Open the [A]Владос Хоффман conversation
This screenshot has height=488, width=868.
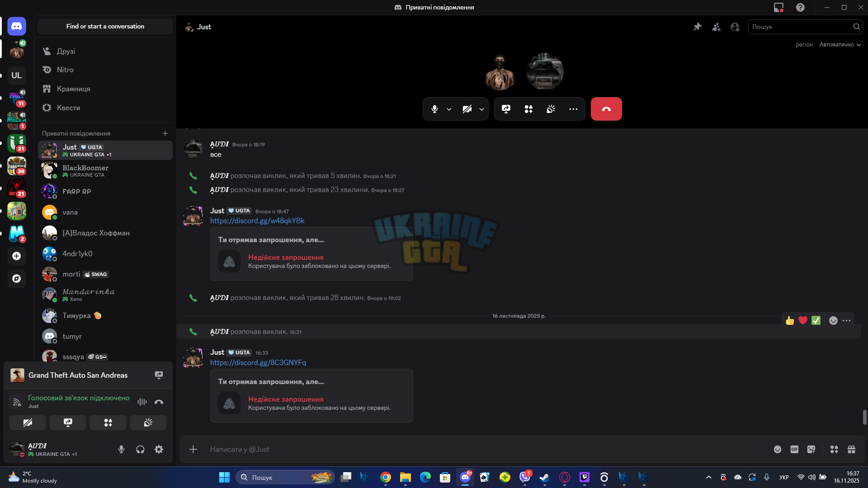click(105, 233)
